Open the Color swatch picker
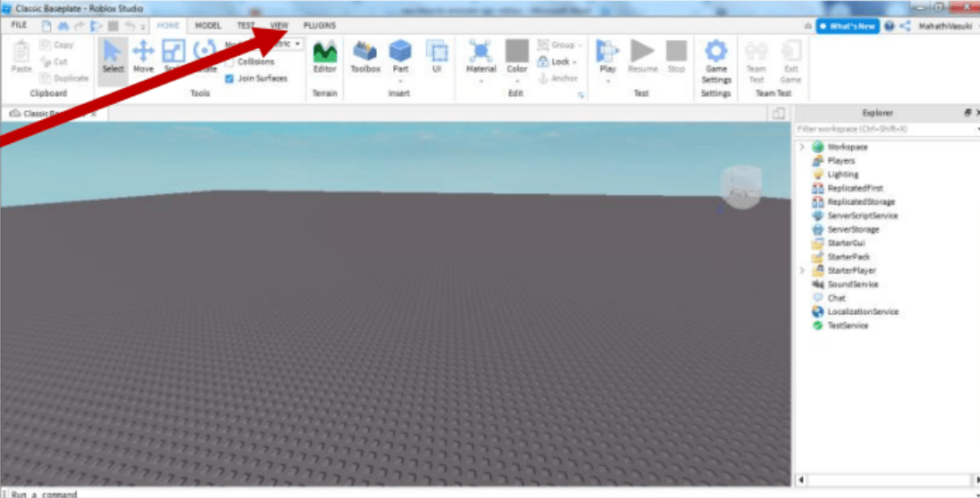This screenshot has height=498, width=980. (517, 51)
